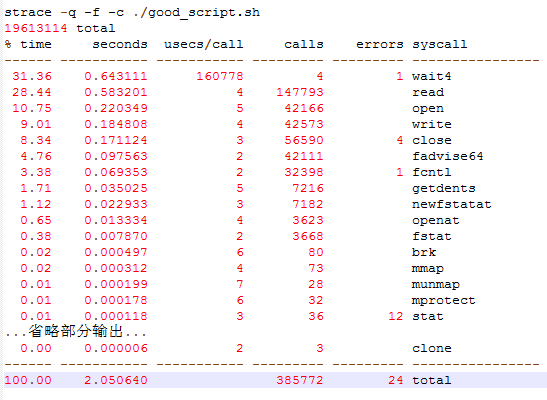This screenshot has height=400, width=547.
Task: Select the newfstatat syscall name
Action: (451, 204)
